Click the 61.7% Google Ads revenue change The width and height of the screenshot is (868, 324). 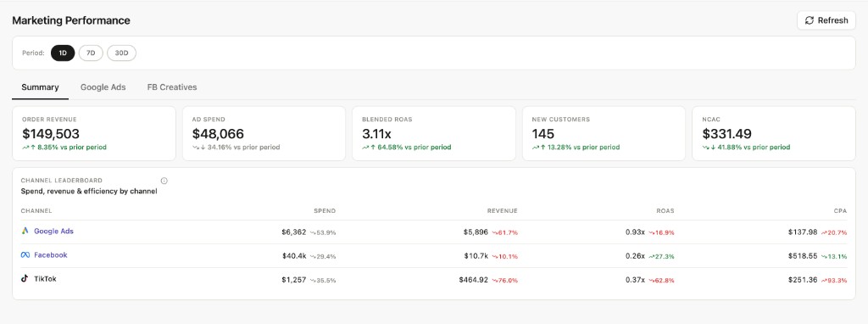pos(505,232)
